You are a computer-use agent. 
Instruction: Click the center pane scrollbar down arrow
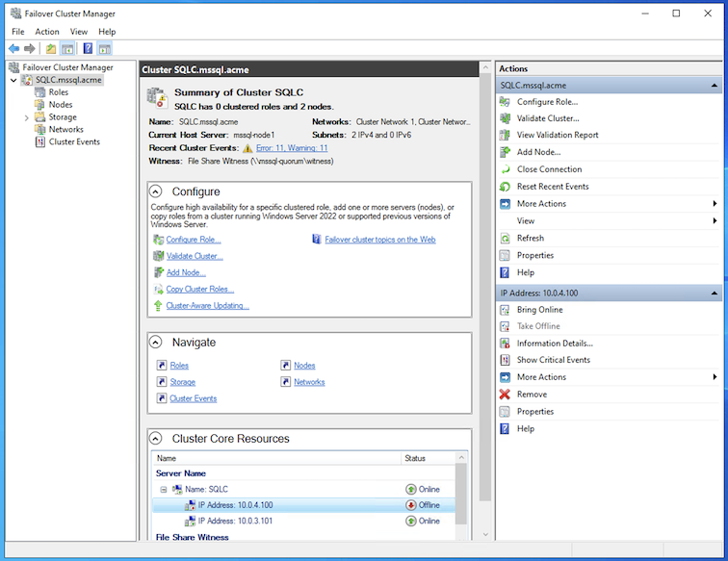[x=485, y=534]
